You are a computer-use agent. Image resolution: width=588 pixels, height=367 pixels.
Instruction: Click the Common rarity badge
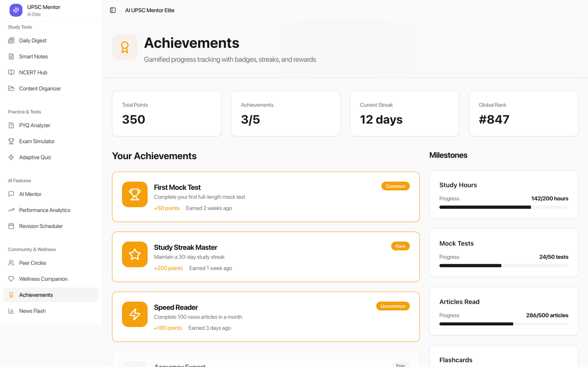[396, 186]
